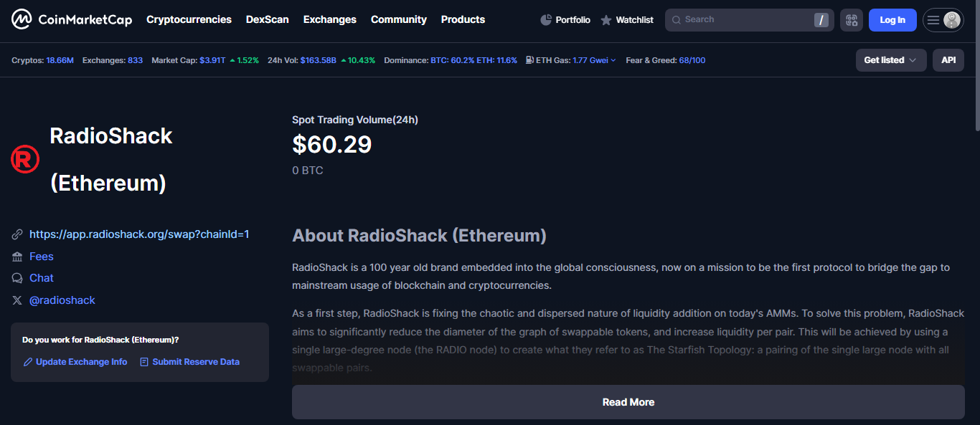The image size is (980, 425).
Task: Click the Read More button
Action: 628,402
